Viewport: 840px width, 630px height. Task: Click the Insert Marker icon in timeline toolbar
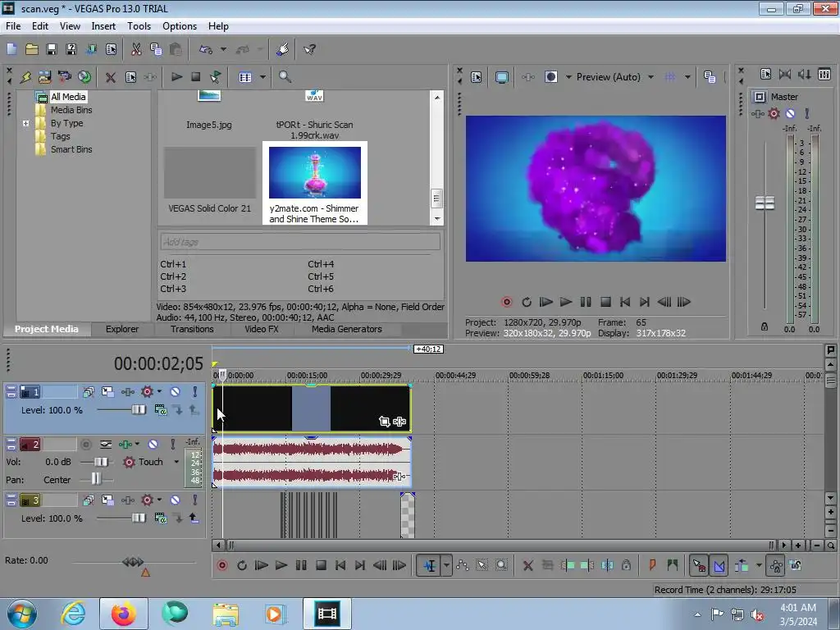[652, 565]
